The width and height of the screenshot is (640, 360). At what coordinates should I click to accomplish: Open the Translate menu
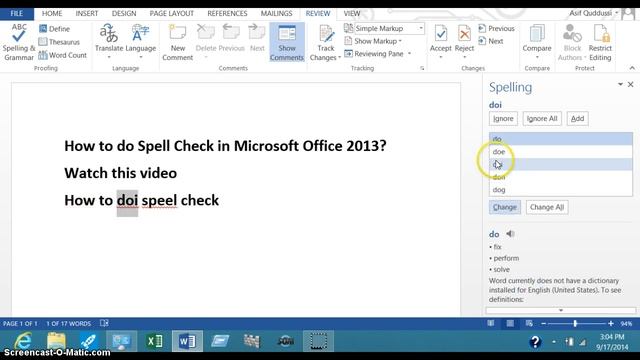point(109,42)
